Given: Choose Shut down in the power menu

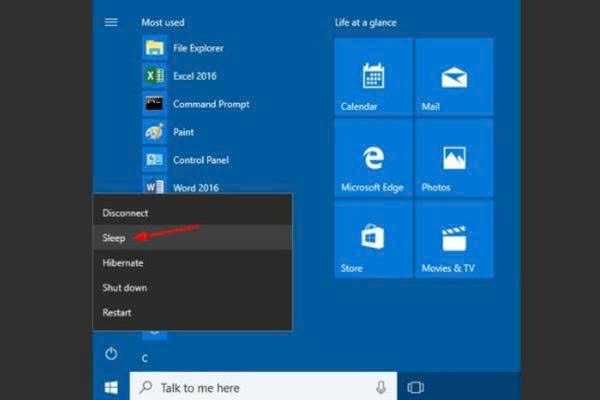Looking at the screenshot, I should click(x=193, y=288).
